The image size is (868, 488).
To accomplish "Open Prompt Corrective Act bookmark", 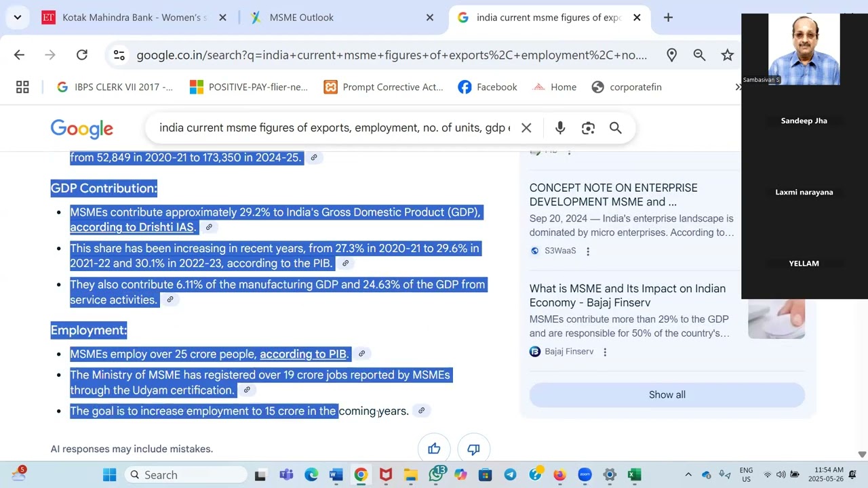I will pyautogui.click(x=384, y=87).
